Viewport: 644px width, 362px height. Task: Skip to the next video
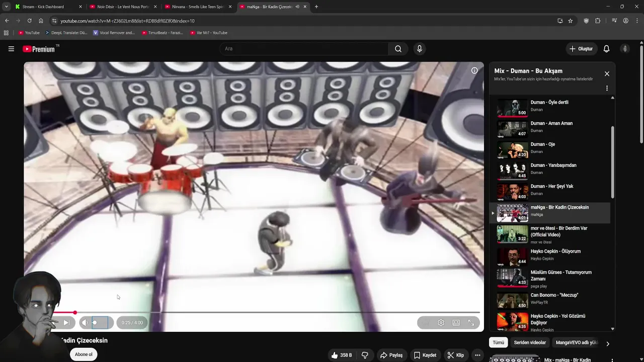click(x=66, y=323)
